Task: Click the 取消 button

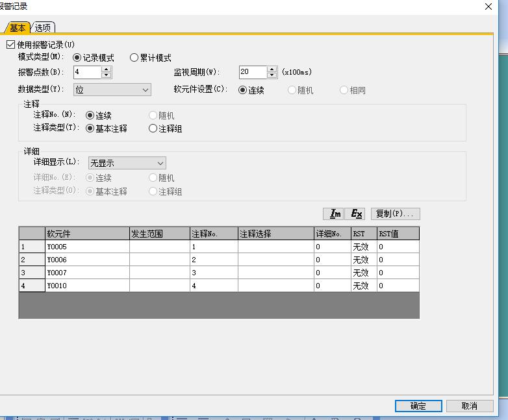Action: 469,406
